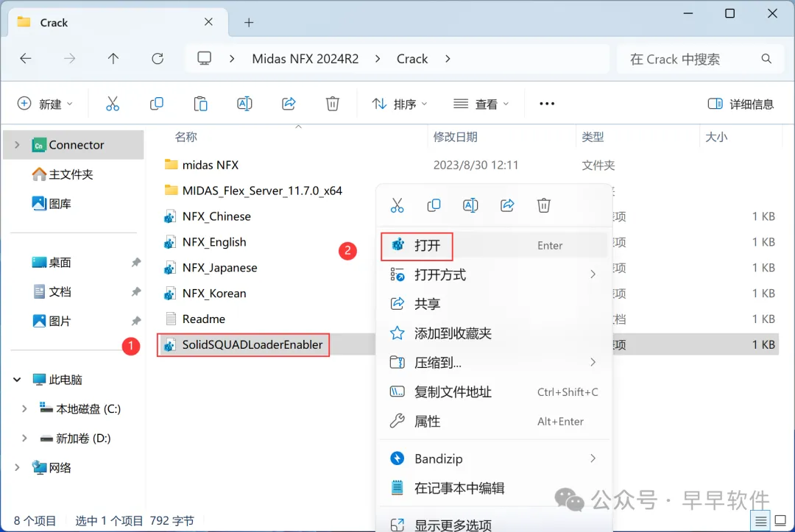The image size is (795, 532).
Task: Click the Delete icon in the context menu
Action: (543, 205)
